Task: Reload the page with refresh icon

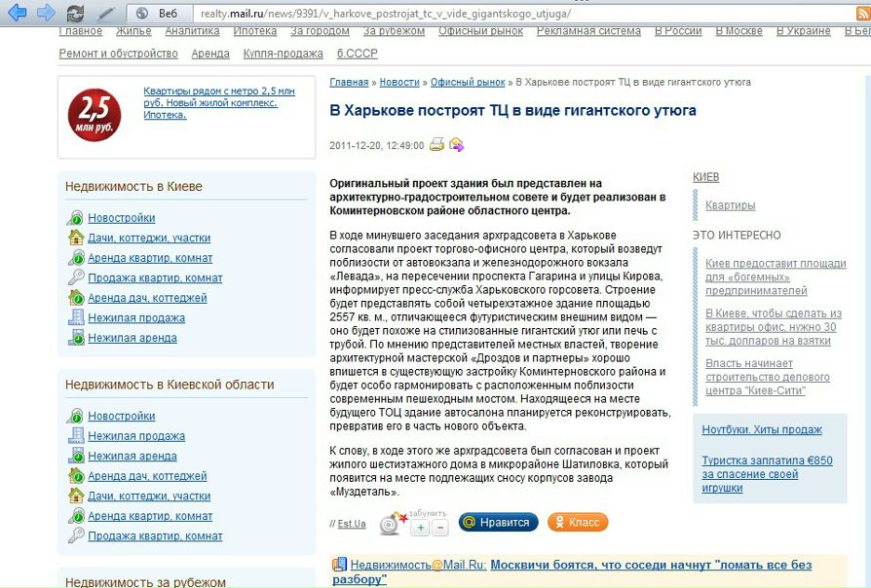Action: tap(75, 14)
